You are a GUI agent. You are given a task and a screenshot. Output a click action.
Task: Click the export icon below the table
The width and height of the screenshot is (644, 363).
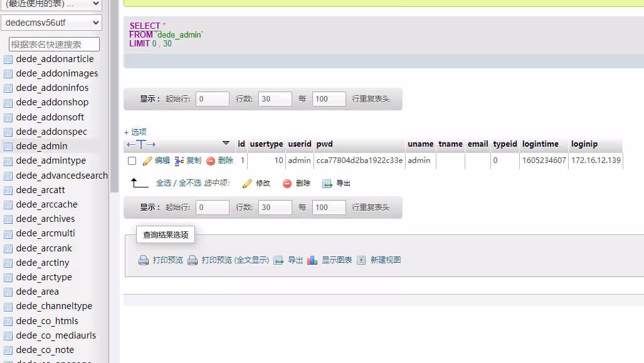(327, 184)
